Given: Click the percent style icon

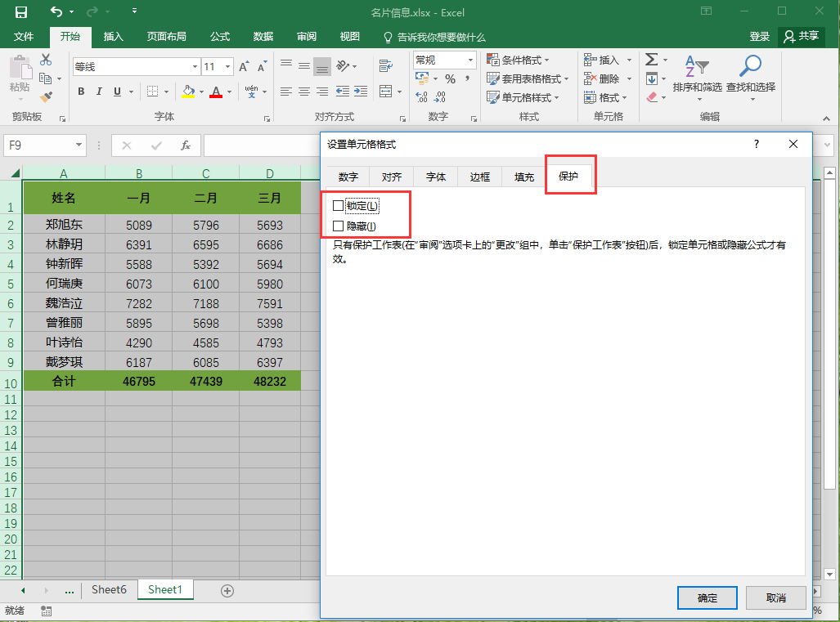Looking at the screenshot, I should pos(451,79).
